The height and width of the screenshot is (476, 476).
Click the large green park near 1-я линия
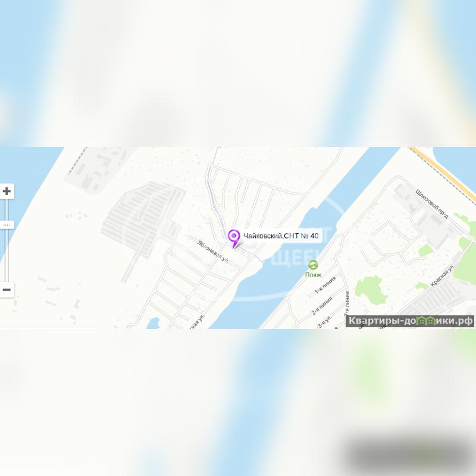371,290
